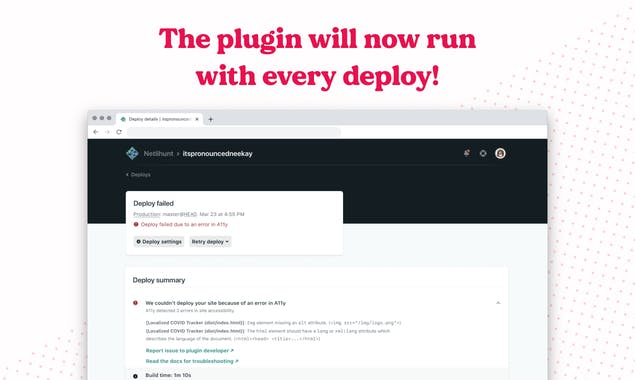Go back with browser back arrow
The width and height of the screenshot is (635, 380).
(x=96, y=132)
